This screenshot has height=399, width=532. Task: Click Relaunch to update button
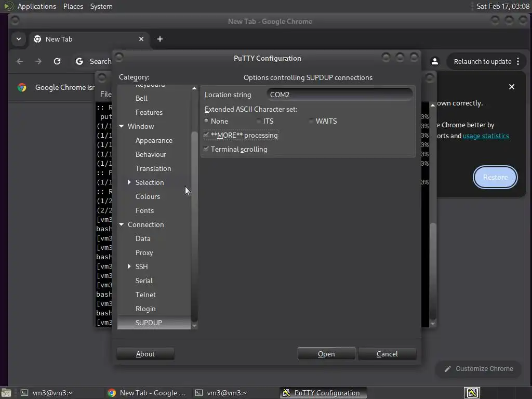(x=483, y=61)
